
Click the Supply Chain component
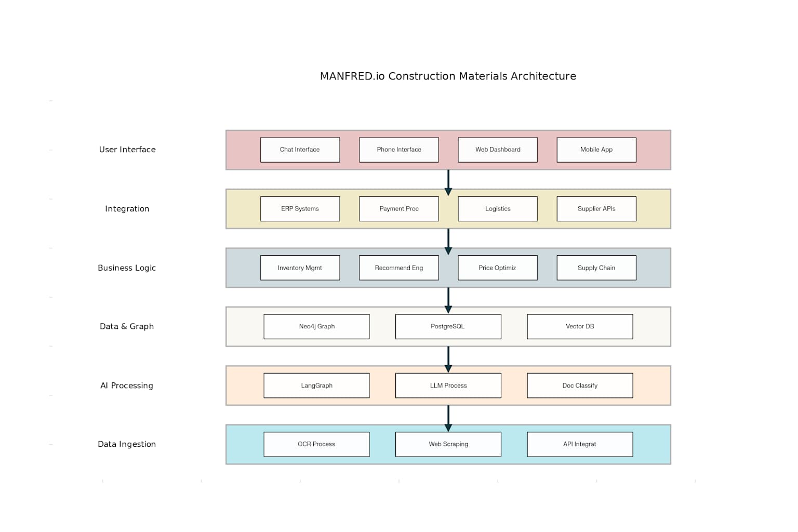(596, 268)
